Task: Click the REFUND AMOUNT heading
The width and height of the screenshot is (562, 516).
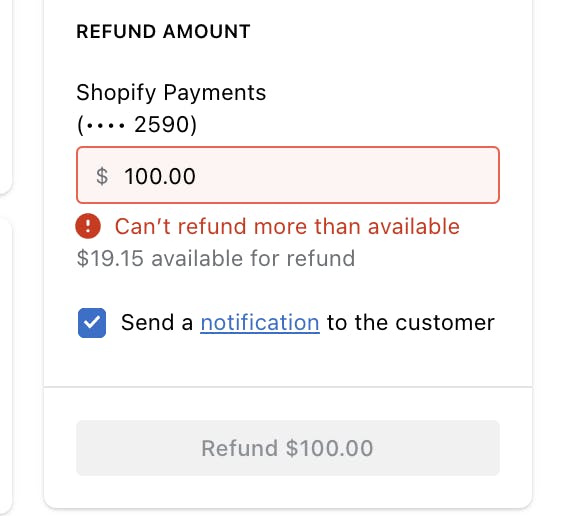Action: (163, 32)
